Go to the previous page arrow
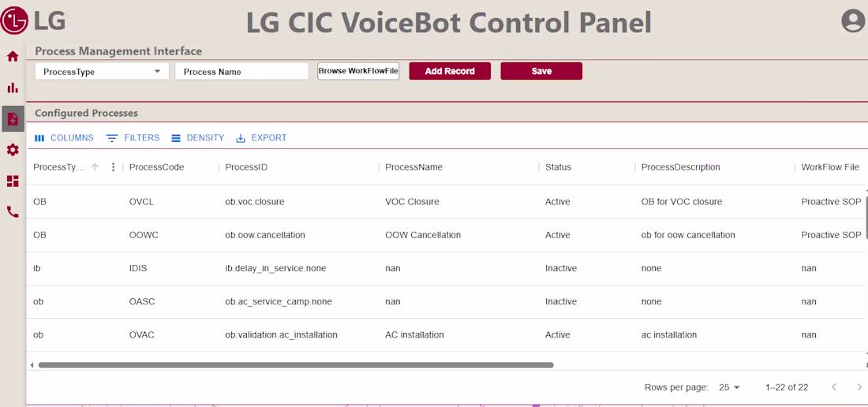The width and height of the screenshot is (868, 407). pos(834,387)
